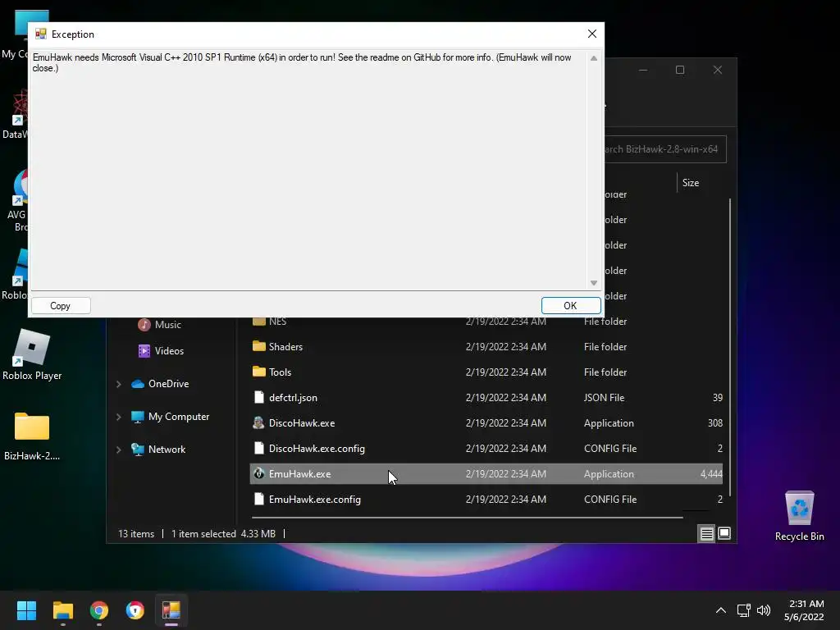
Task: Click the JSON File type cell
Action: [x=604, y=398]
